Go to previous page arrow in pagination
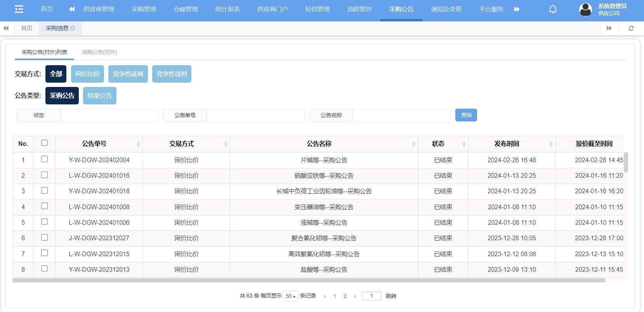The image size is (644, 312). (325, 296)
